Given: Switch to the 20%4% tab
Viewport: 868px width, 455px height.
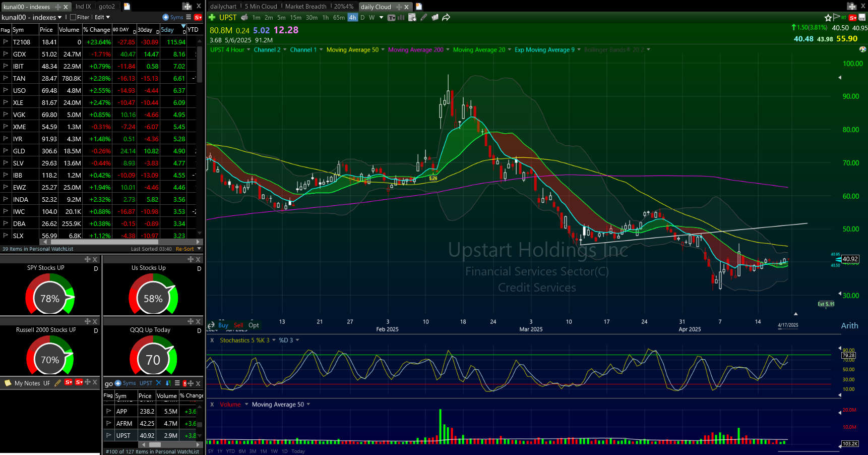Looking at the screenshot, I should tap(344, 7).
